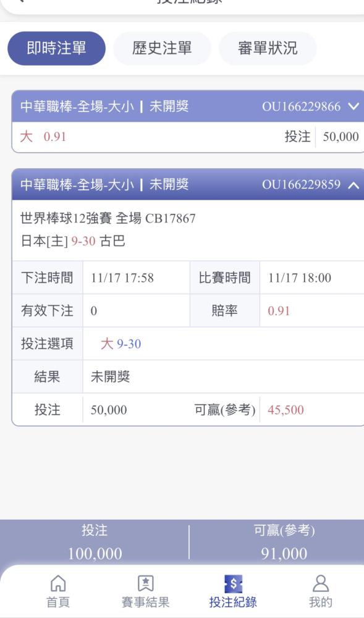Viewport: 364px width, 618px height.
Task: Collapse bet slip OU166229859 chevron
Action: pyautogui.click(x=353, y=185)
